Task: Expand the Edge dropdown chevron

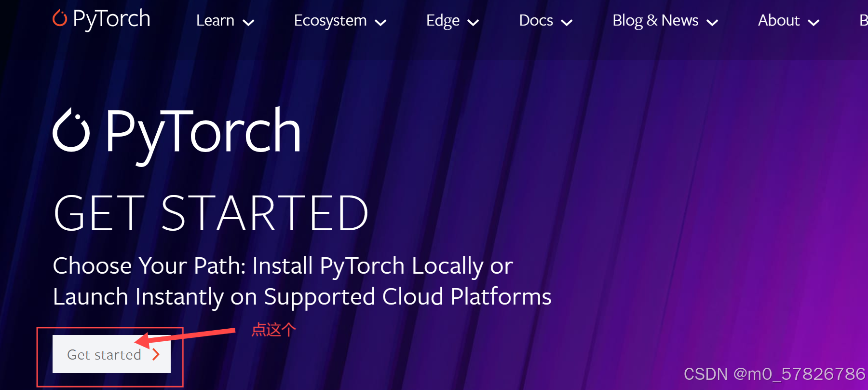Action: [x=474, y=22]
